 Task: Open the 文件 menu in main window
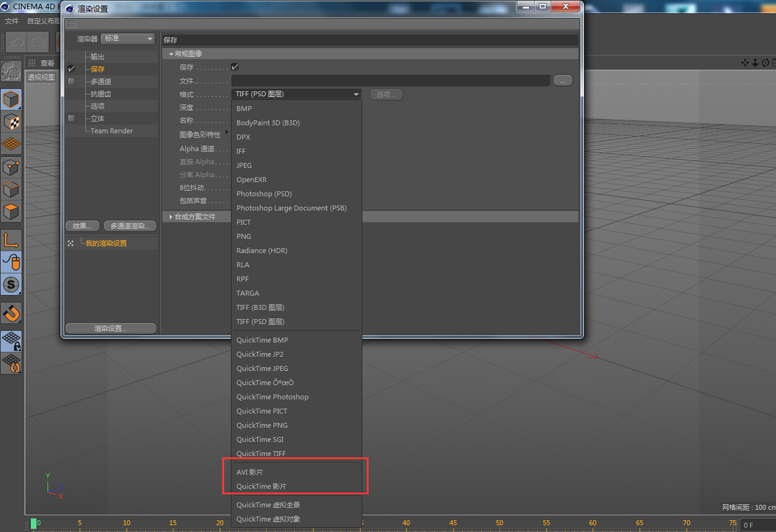coord(12,21)
